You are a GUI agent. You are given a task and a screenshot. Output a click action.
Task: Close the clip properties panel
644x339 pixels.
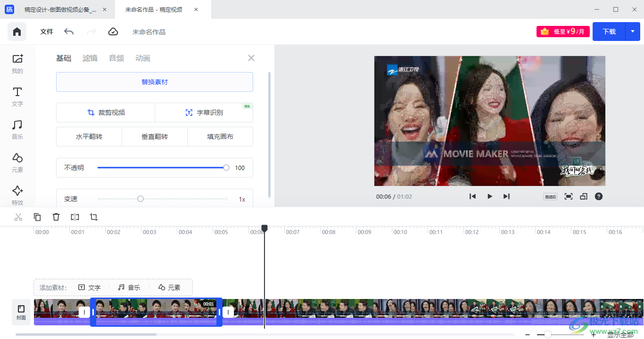point(251,58)
